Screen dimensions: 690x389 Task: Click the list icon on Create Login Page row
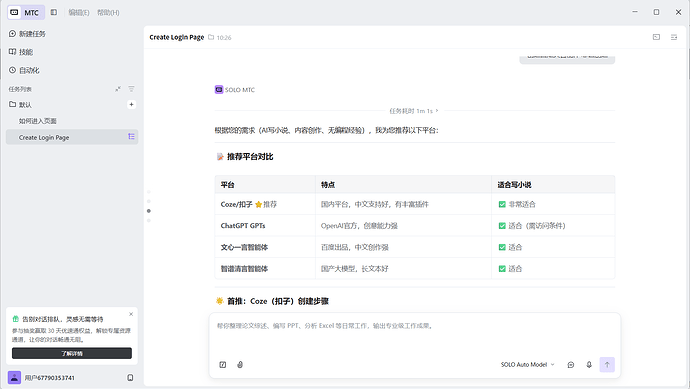point(131,137)
